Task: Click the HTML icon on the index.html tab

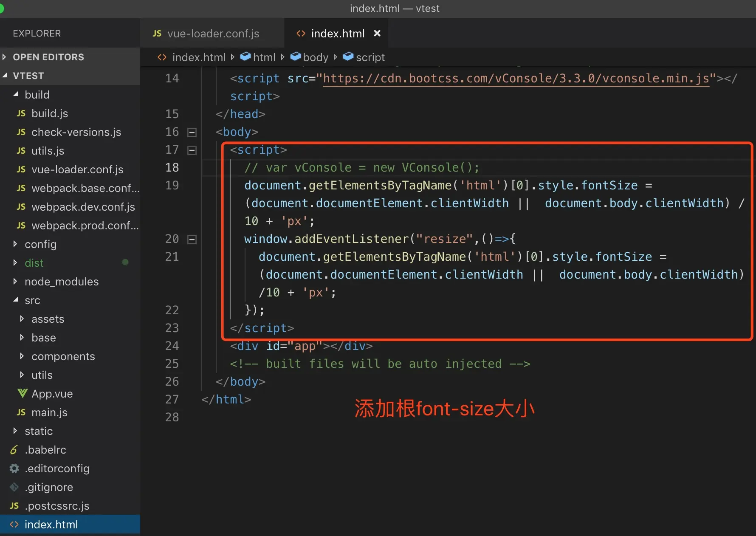Action: coord(301,34)
